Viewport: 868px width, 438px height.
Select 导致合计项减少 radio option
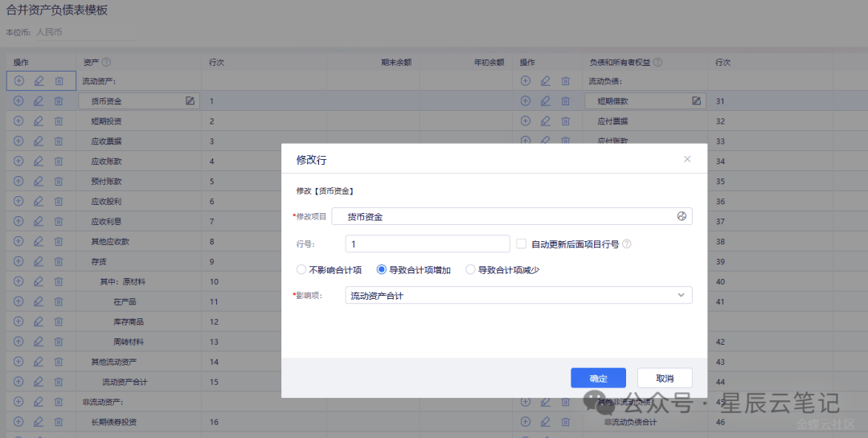[471, 270]
